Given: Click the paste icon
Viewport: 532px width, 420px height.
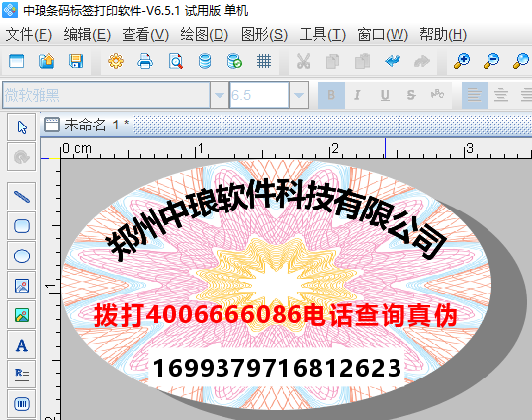Looking at the screenshot, I should click(x=362, y=61).
